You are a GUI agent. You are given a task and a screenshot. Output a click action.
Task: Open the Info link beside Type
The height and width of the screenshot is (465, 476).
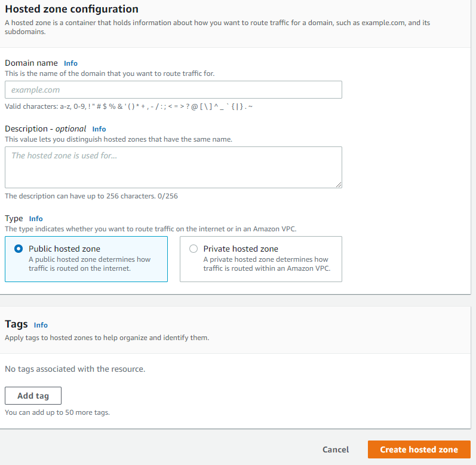point(36,219)
